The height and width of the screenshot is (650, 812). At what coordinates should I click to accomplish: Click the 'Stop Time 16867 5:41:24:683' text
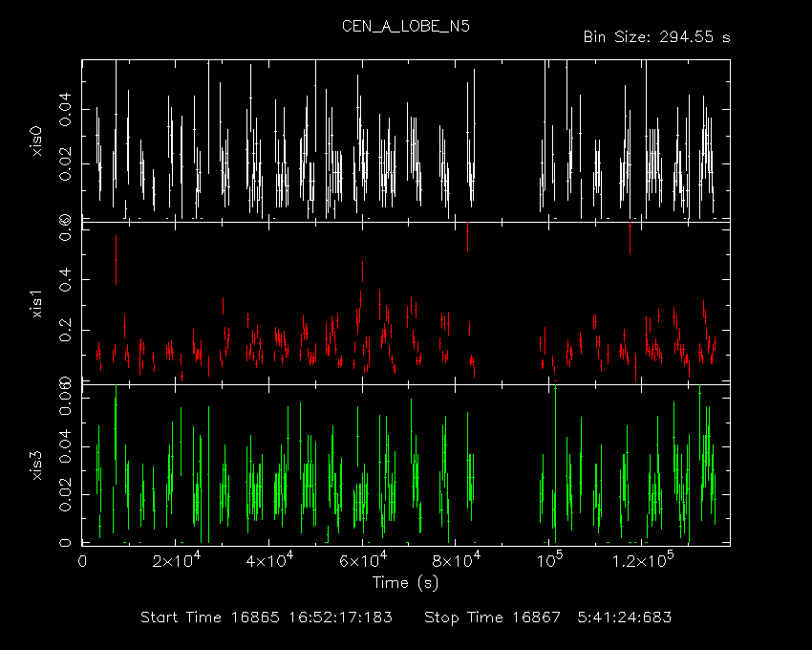548,617
